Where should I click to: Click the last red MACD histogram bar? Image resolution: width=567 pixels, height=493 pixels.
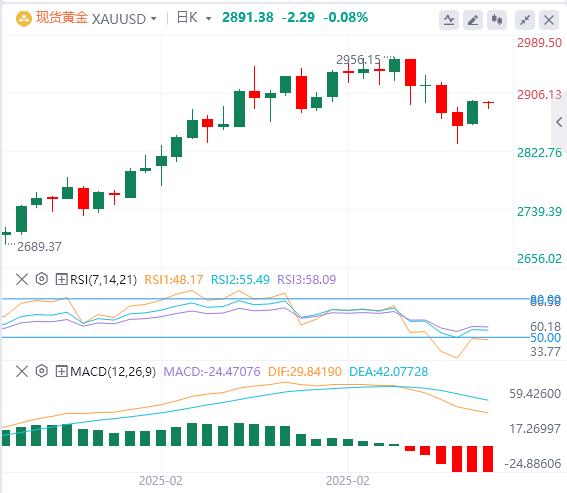[488, 459]
